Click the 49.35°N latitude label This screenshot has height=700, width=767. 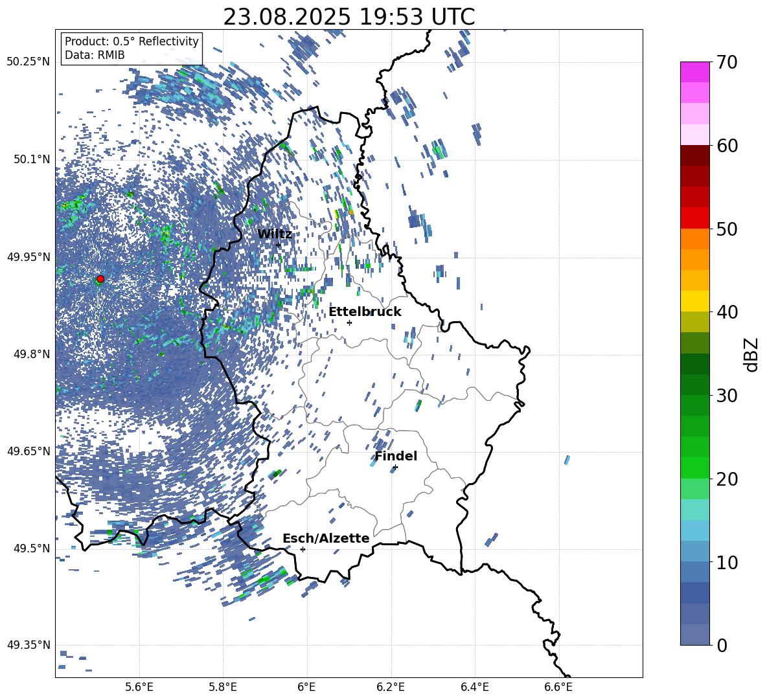click(29, 645)
